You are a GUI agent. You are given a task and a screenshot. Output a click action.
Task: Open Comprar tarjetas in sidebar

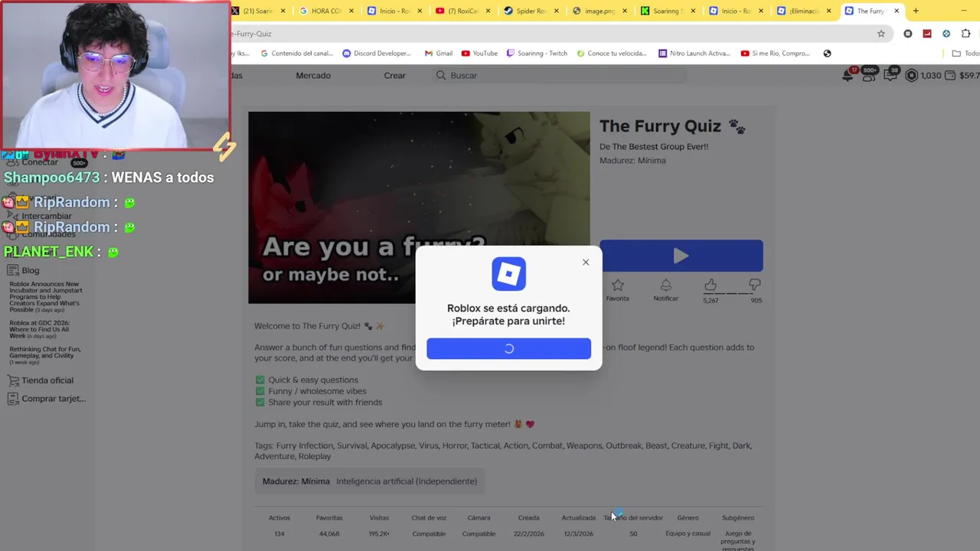click(x=46, y=399)
